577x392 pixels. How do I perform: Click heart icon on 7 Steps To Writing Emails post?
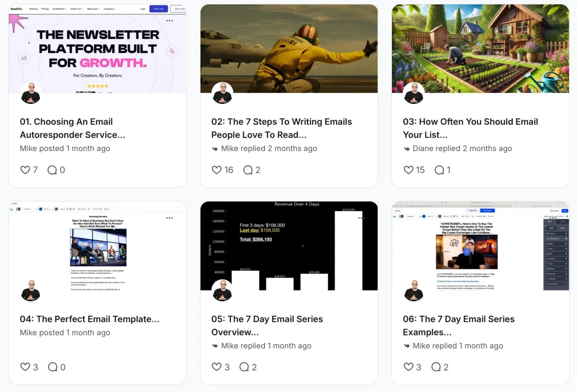pos(216,170)
